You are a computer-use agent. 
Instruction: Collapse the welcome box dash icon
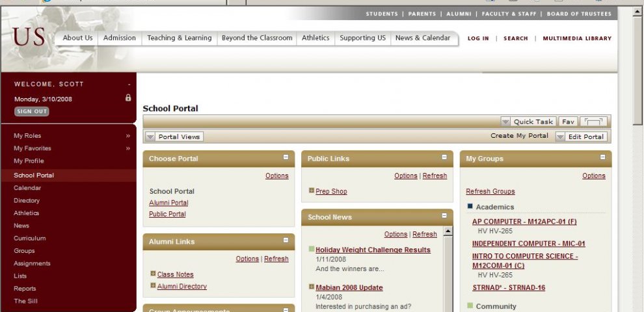[129, 84]
